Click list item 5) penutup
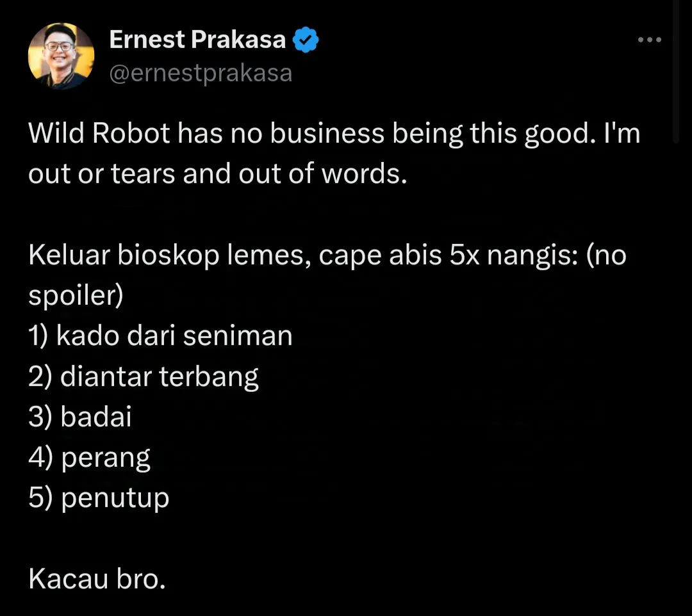This screenshot has width=692, height=616. coord(98,497)
